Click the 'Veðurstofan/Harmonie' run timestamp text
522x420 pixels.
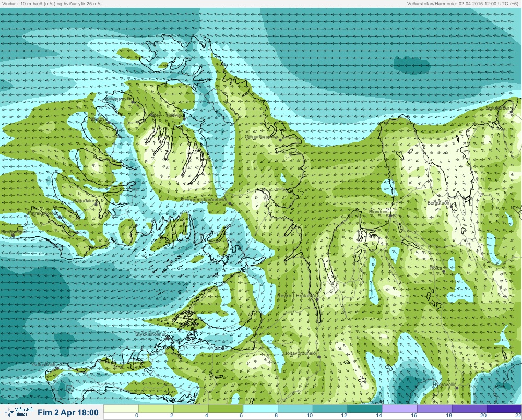pos(462,3)
